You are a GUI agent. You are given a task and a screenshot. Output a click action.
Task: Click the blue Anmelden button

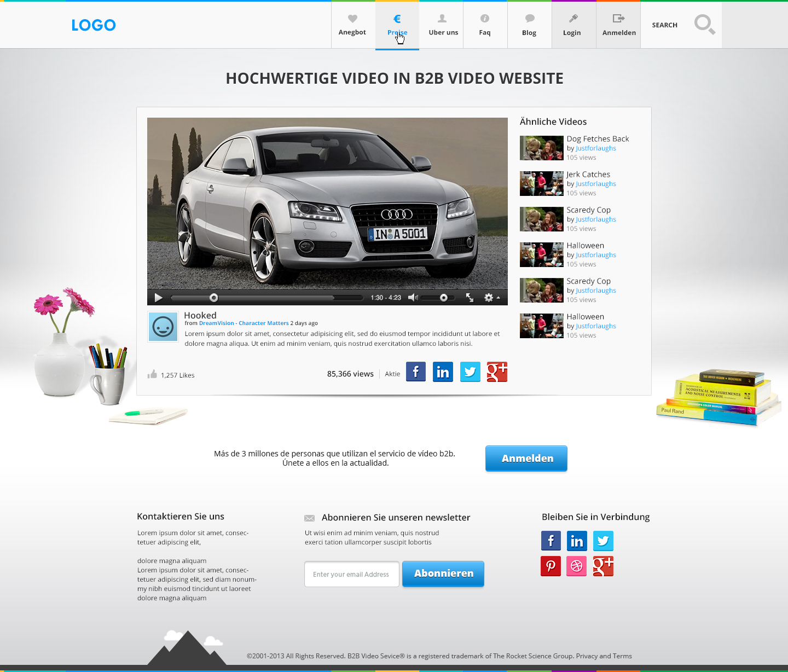(526, 459)
